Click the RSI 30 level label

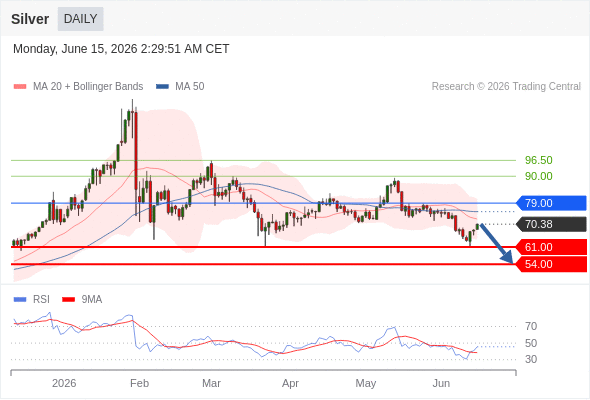click(531, 359)
